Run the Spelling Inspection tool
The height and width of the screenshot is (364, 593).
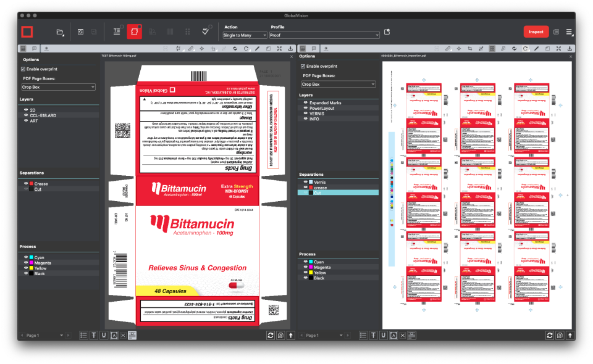click(x=205, y=31)
